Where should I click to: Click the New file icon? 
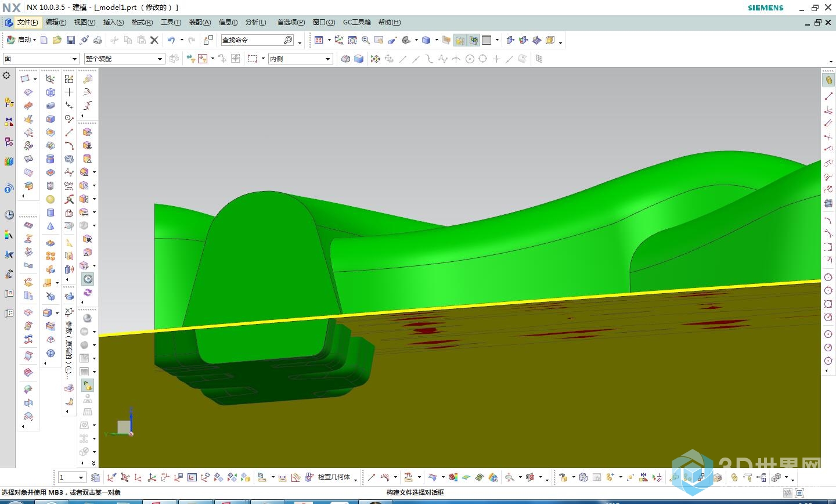click(44, 40)
